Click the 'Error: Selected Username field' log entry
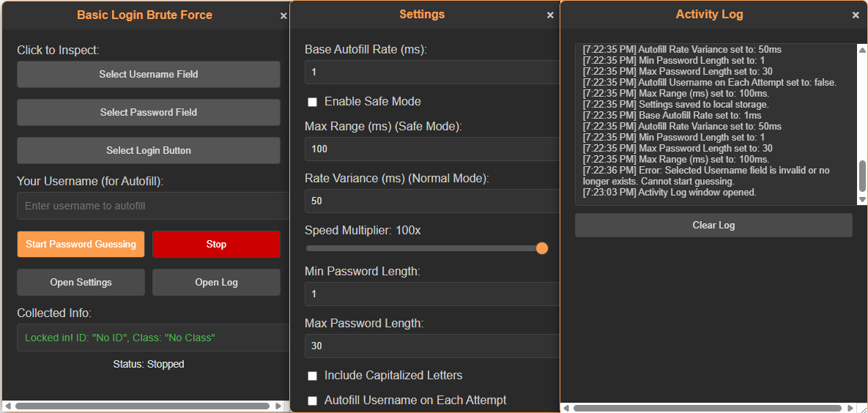This screenshot has height=413, width=868. (x=706, y=176)
